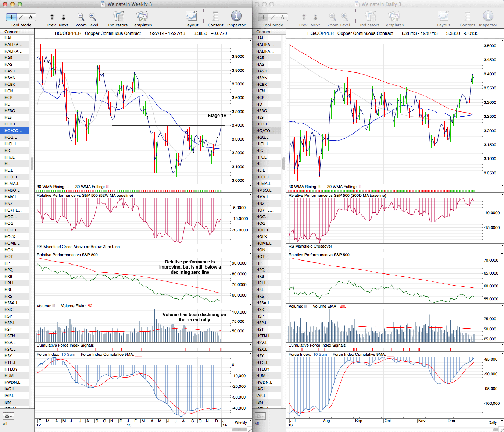The height and width of the screenshot is (432, 504).
Task: Click the Weekly symbol list scrollbar thumb
Action: [32, 163]
